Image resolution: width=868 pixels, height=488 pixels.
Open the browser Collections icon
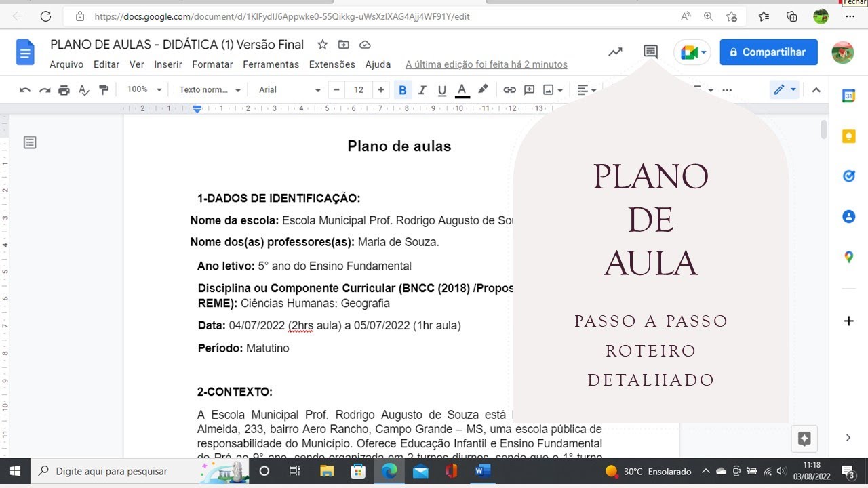791,16
